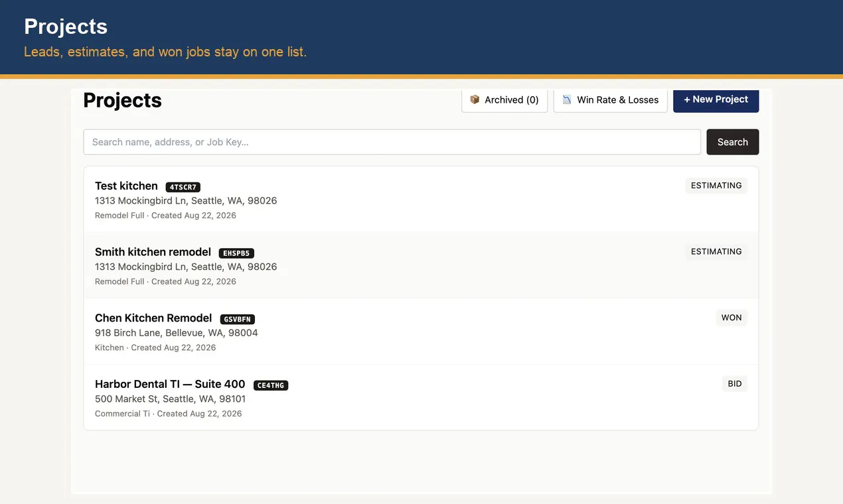Click the GSVBFN job key badge
Viewport: 843px width, 504px height.
tap(238, 319)
